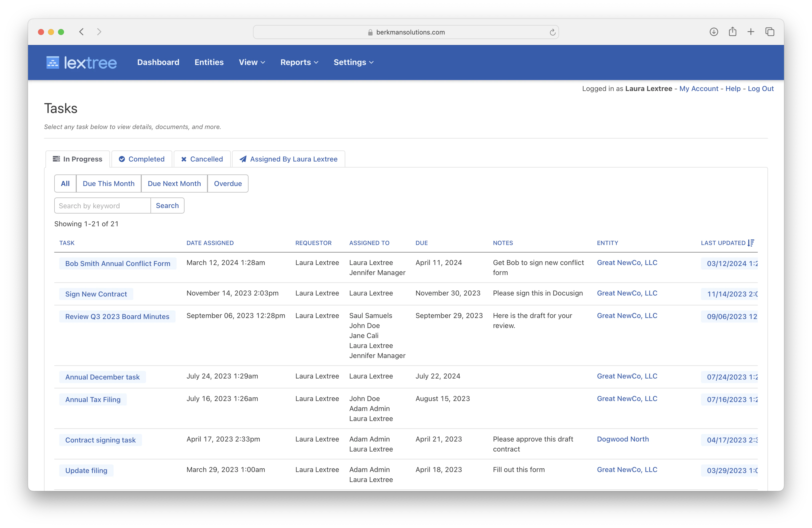Expand the Settings dropdown menu
The height and width of the screenshot is (528, 812).
[x=353, y=62]
